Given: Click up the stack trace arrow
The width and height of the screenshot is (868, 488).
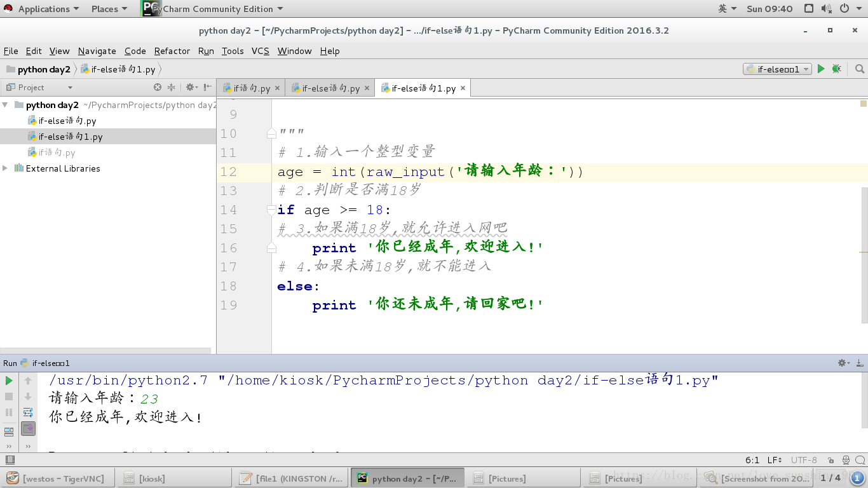Looking at the screenshot, I should click(x=28, y=381).
